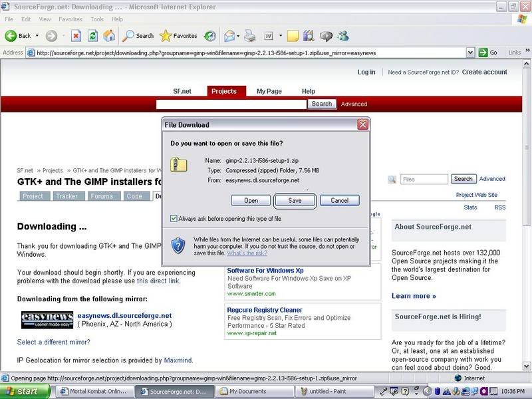Click the blue shield help icon in dialog
The height and width of the screenshot is (399, 532).
click(178, 245)
